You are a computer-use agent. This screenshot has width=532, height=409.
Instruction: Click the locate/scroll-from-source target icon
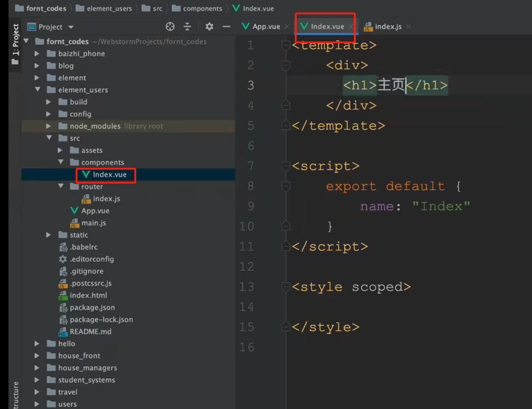[x=170, y=26]
